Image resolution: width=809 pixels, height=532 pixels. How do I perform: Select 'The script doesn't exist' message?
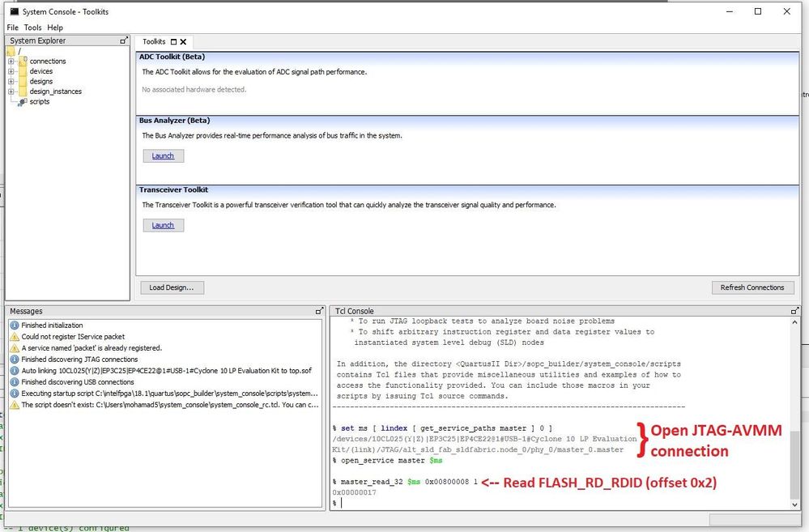coord(170,405)
